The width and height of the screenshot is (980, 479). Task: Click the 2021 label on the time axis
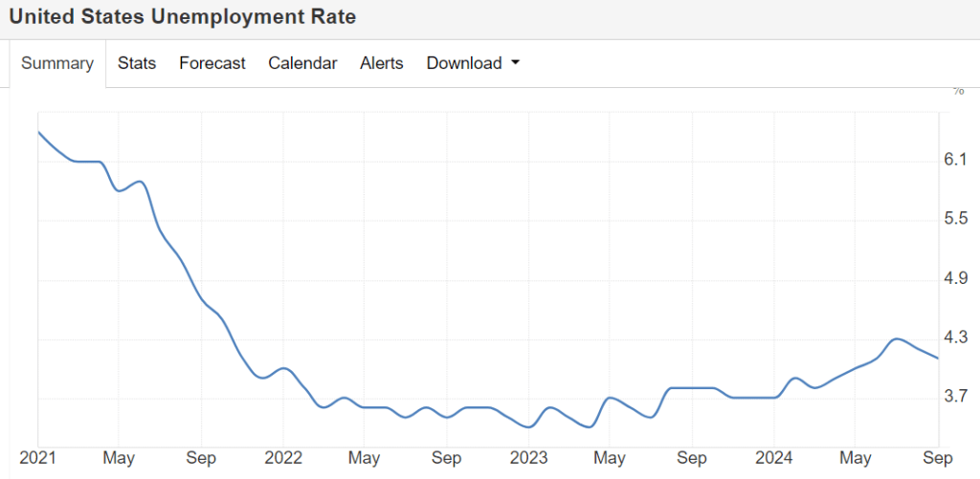tap(37, 459)
